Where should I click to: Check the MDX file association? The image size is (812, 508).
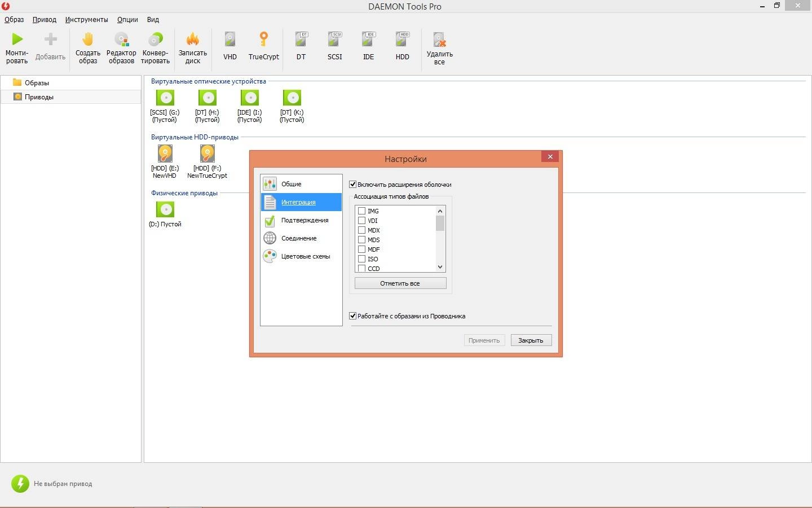362,230
